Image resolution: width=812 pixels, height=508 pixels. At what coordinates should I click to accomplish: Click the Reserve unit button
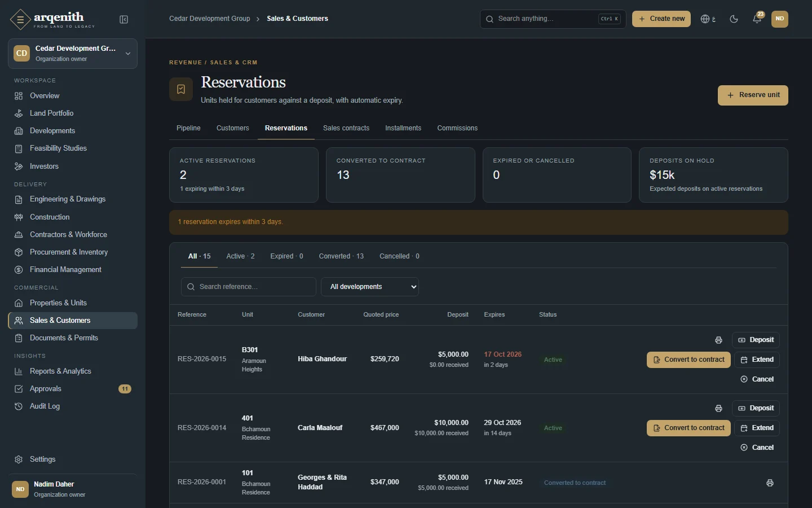coord(753,95)
